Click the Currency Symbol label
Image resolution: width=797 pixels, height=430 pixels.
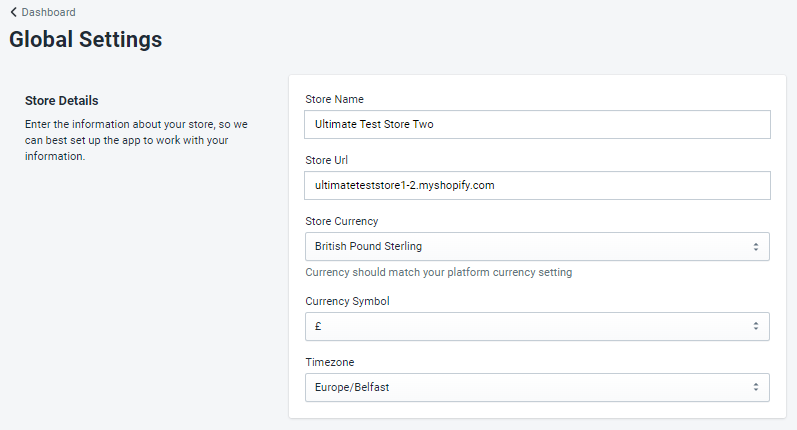point(346,301)
